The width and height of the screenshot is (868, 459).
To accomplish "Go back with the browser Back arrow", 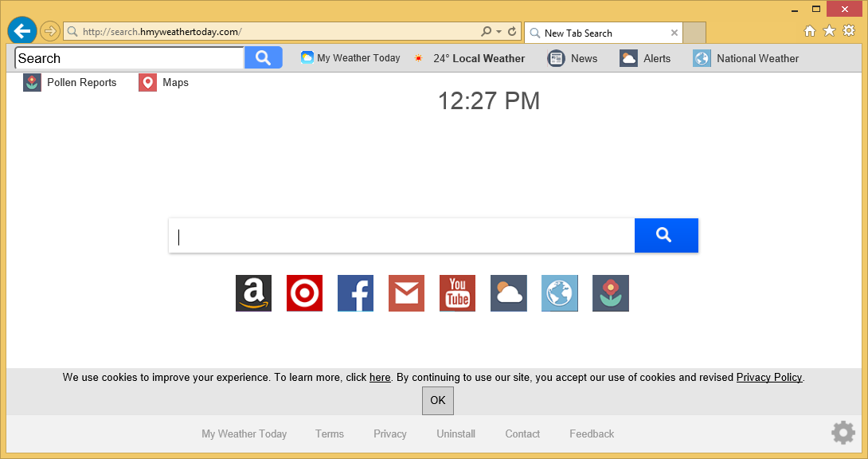I will point(22,31).
